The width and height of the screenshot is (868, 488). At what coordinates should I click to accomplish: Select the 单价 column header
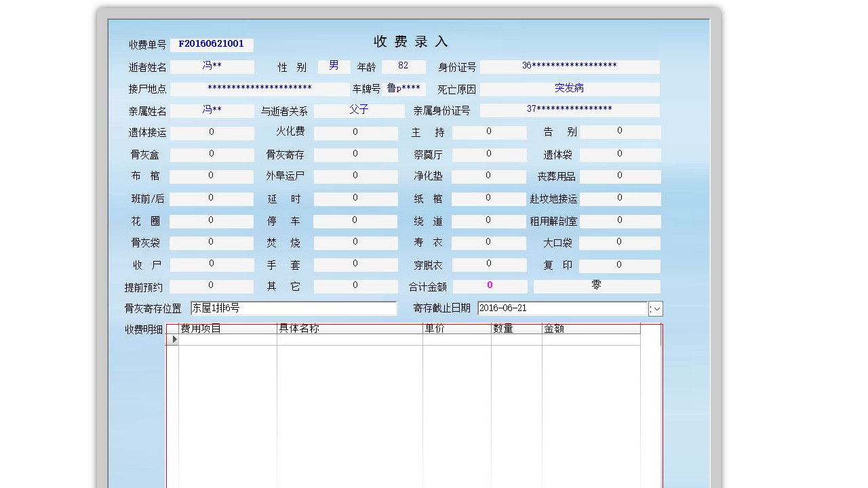(454, 329)
